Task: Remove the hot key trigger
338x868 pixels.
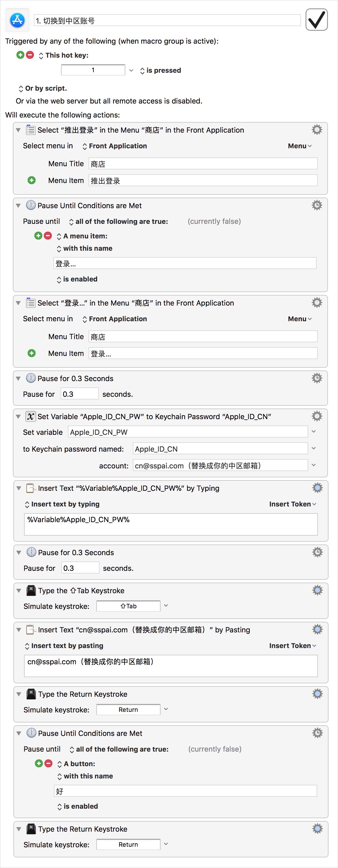Action: [30, 55]
